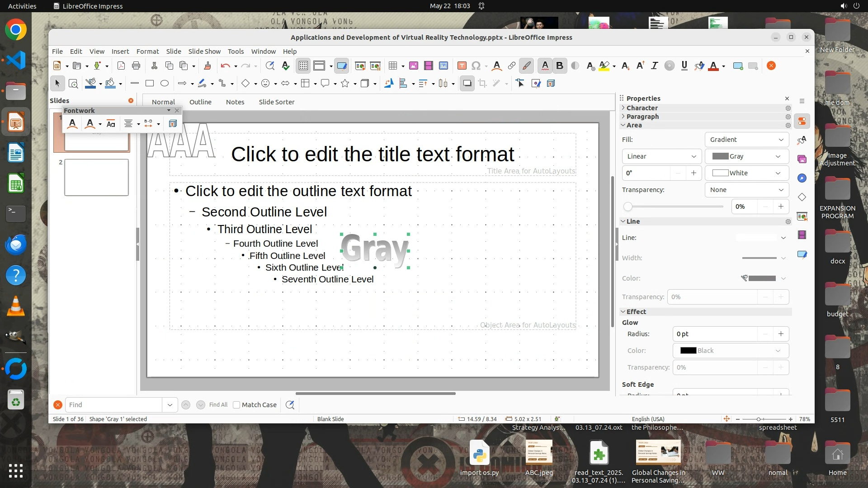Toggle Underline text formatting
868x488 pixels.
(x=684, y=66)
